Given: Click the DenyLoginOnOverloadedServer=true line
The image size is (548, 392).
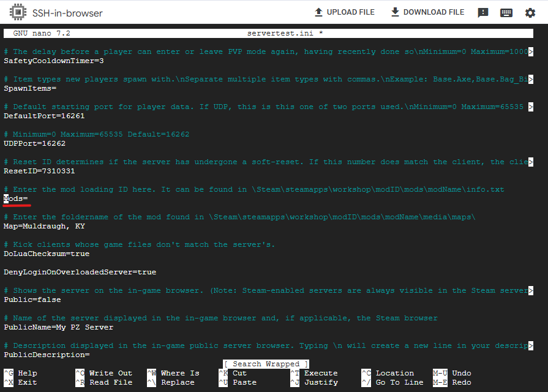Looking at the screenshot, I should (x=80, y=272).
